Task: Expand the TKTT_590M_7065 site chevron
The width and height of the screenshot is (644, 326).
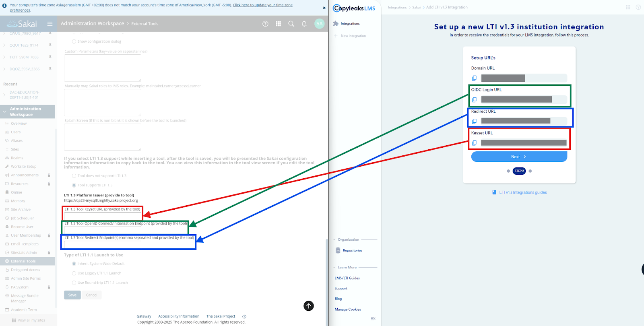Action: [x=4, y=57]
